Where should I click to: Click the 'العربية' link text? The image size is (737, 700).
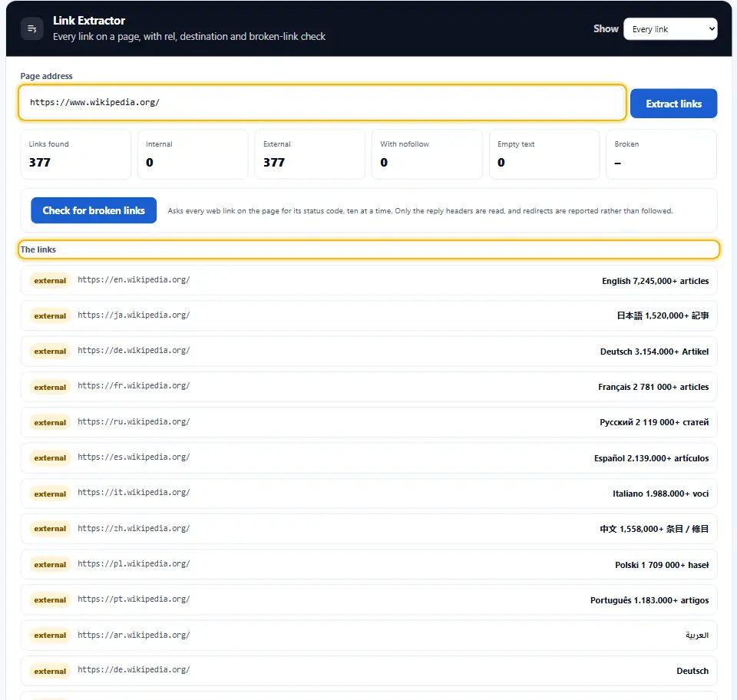(x=697, y=636)
